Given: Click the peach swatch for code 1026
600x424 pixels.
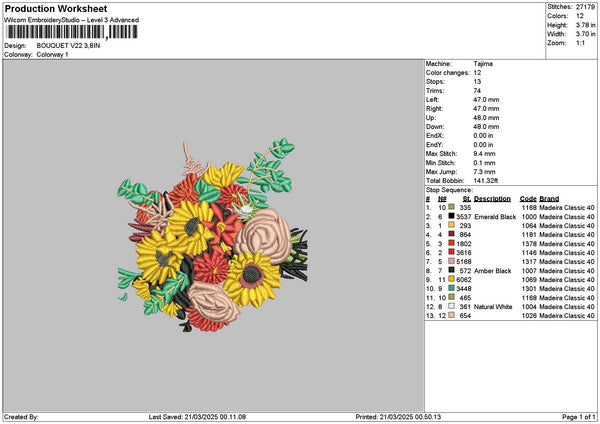Looking at the screenshot, I should (x=452, y=315).
